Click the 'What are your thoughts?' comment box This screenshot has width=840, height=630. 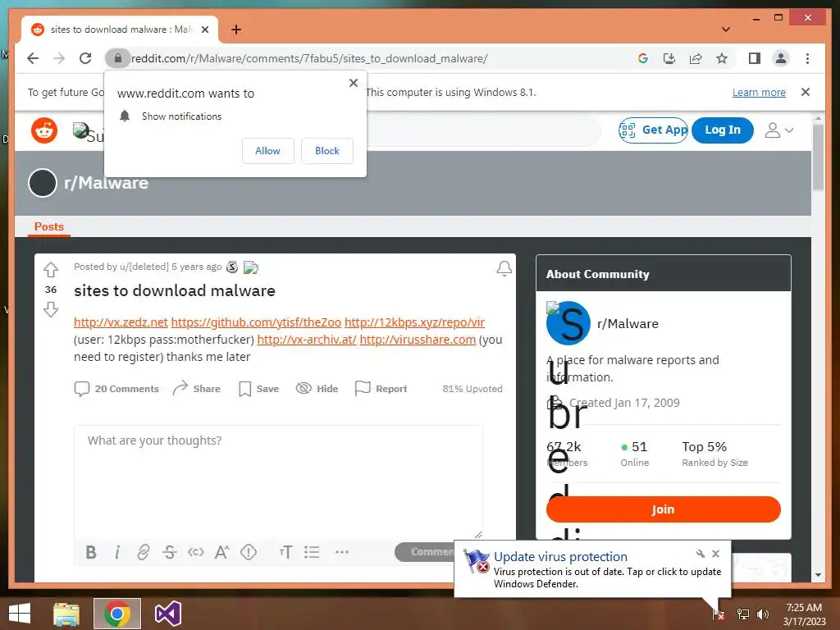pyautogui.click(x=278, y=482)
